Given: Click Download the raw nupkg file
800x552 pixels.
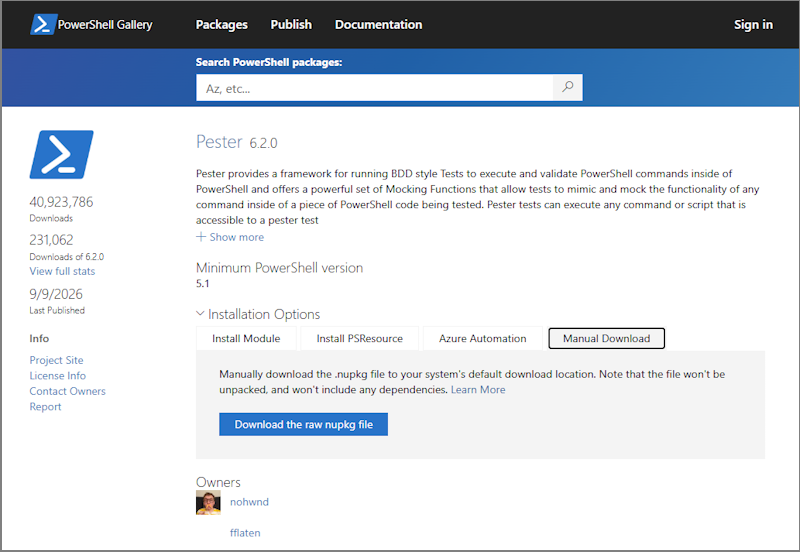Looking at the screenshot, I should 303,424.
